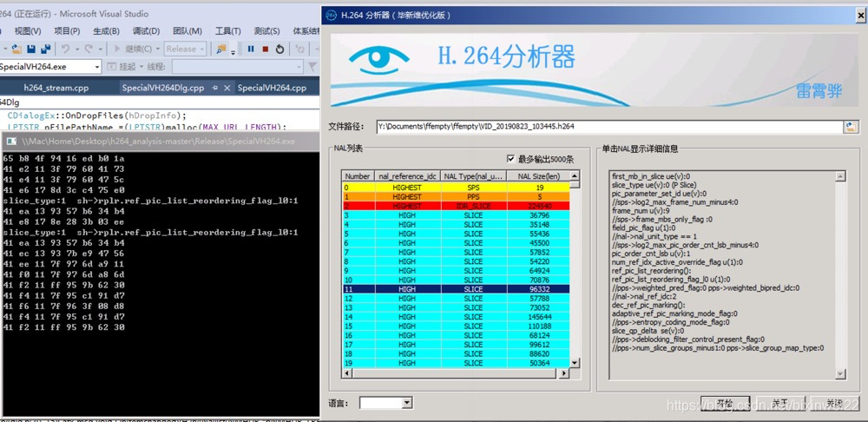Click NAL detail panel scrollbar up arrow
Viewport: 868px width, 422px height.
pos(840,176)
